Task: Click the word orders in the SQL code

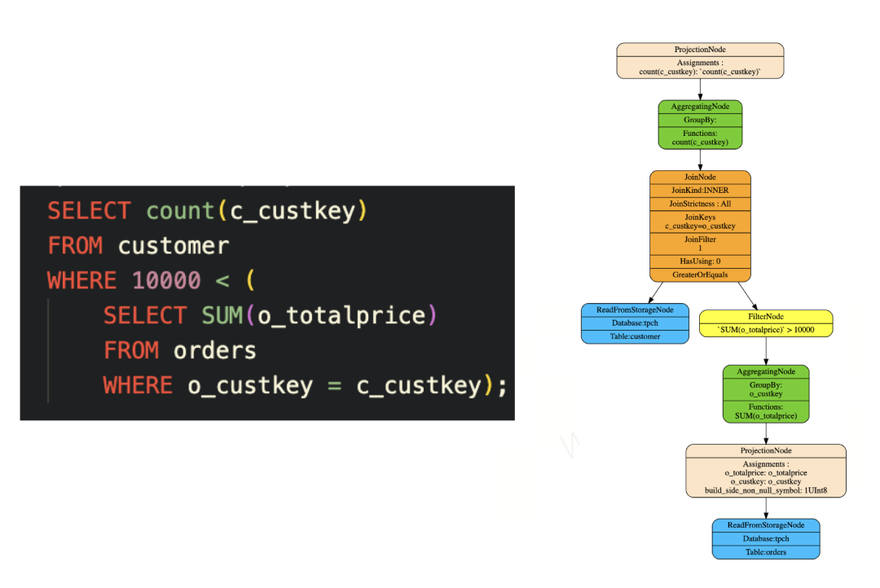Action: coord(215,351)
